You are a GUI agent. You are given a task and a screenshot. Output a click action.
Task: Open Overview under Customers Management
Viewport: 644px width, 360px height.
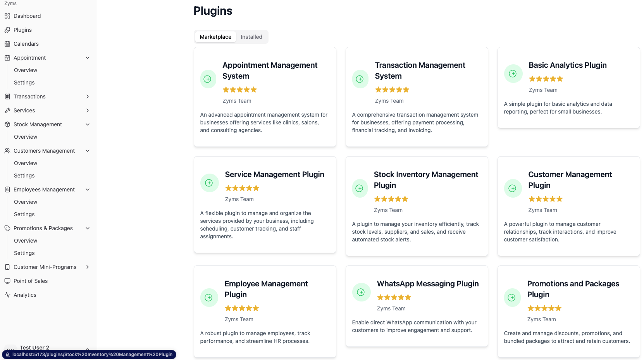click(26, 163)
